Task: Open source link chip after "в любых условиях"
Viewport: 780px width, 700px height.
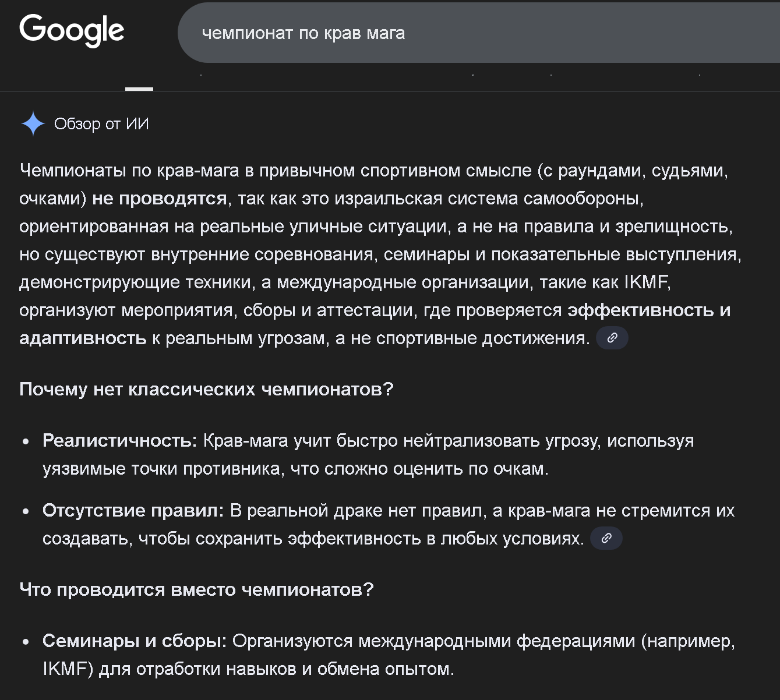Action: click(x=606, y=538)
